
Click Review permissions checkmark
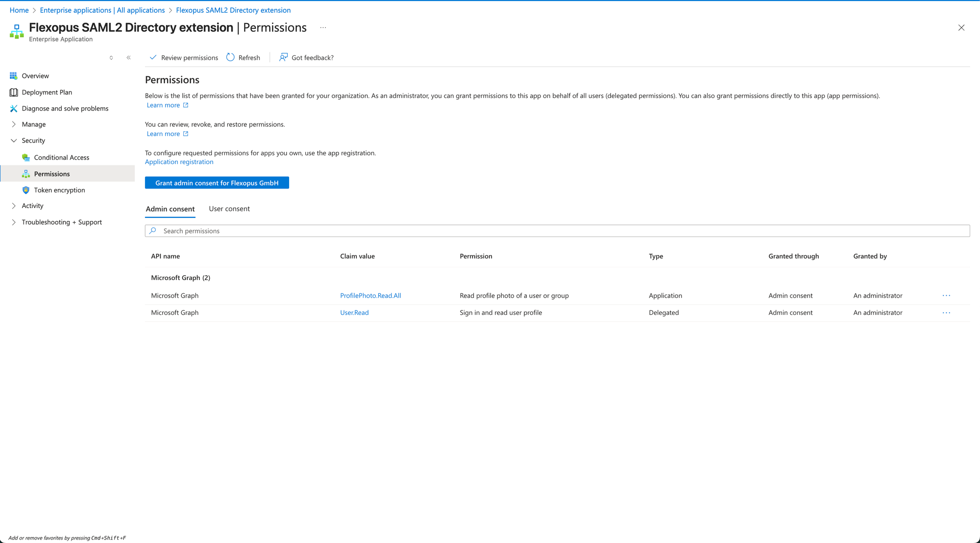(153, 57)
